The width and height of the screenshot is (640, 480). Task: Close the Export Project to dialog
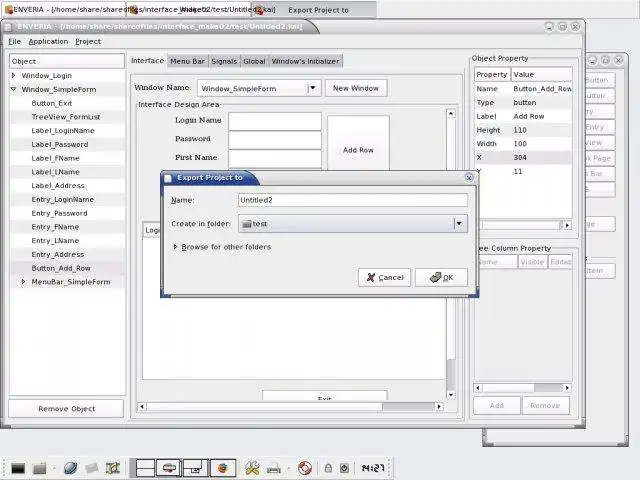469,178
